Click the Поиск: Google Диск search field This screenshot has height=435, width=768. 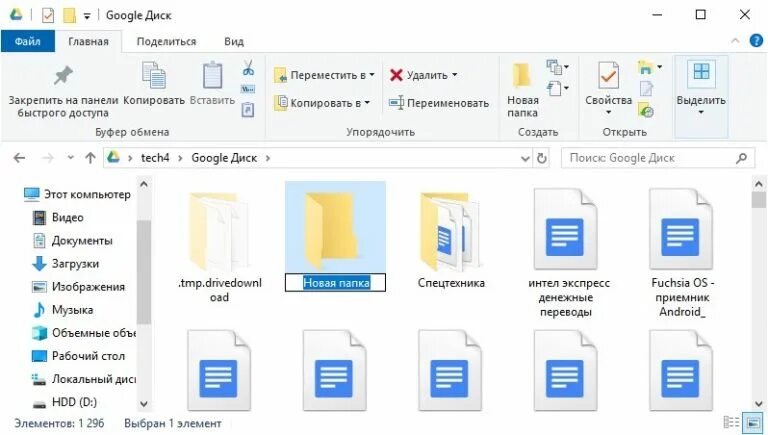click(x=657, y=158)
